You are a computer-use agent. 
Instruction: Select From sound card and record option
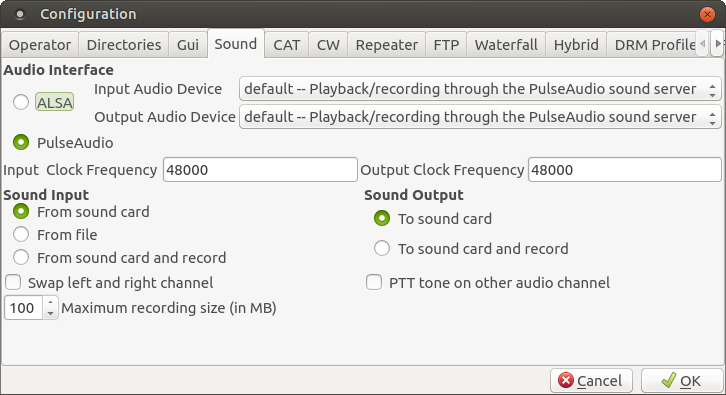pos(21,257)
